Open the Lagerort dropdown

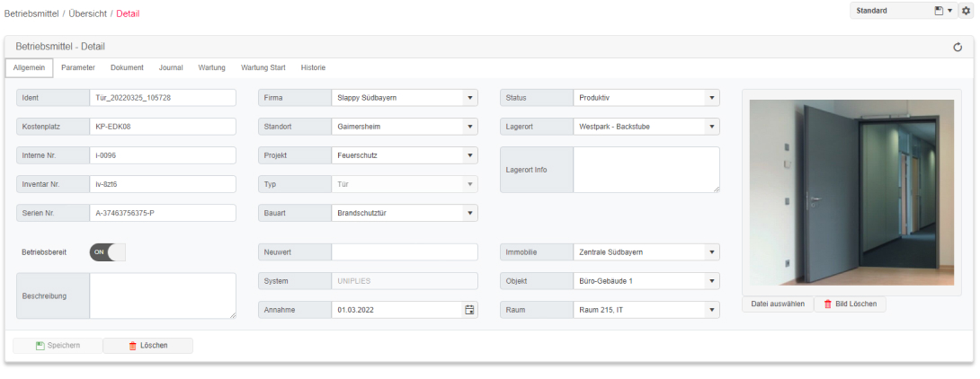pyautogui.click(x=646, y=127)
